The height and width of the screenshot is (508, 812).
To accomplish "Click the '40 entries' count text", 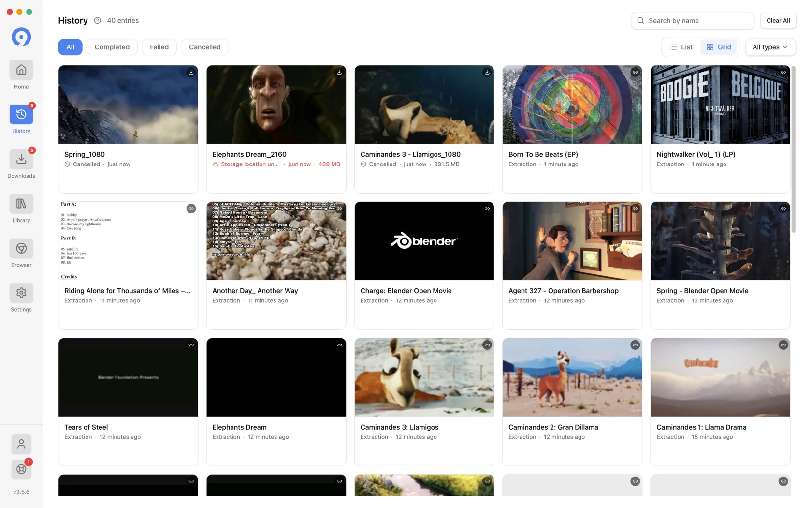I will 123,20.
